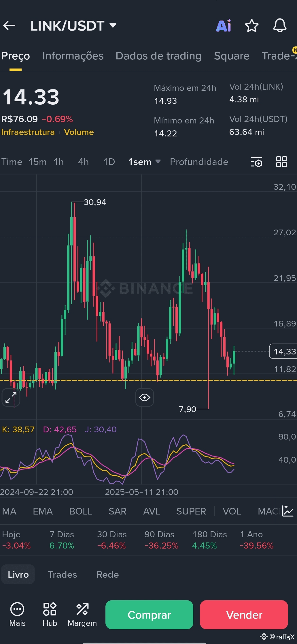Tap Vol 24h(LINK) value 4.38 mi
297x644 pixels.
(244, 99)
